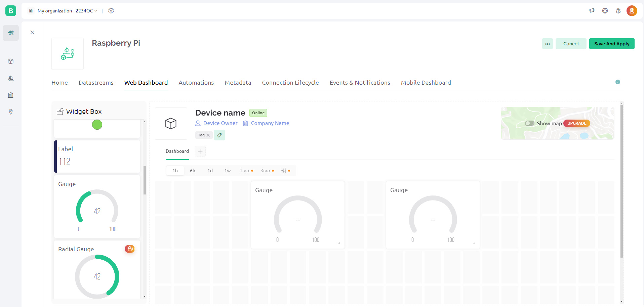This screenshot has height=307, width=644.
Task: Select the Web Dashboard tab
Action: [146, 83]
